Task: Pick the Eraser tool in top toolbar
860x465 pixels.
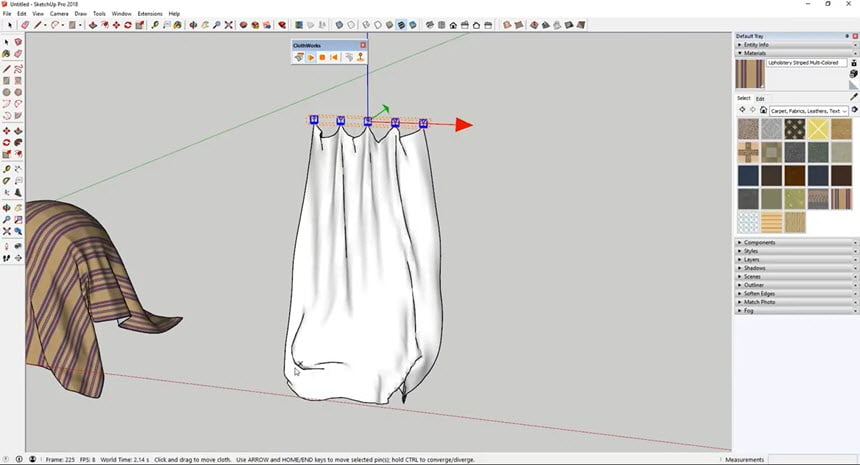Action: point(25,25)
